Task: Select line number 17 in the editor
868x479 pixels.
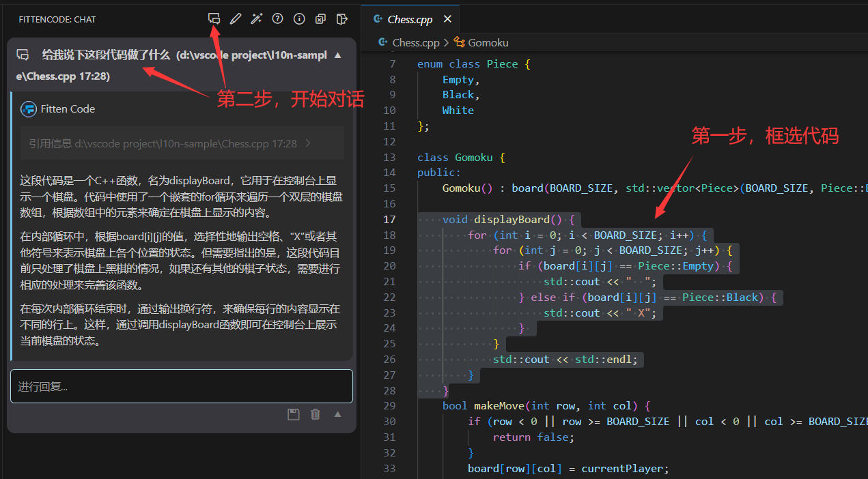Action: coord(389,219)
